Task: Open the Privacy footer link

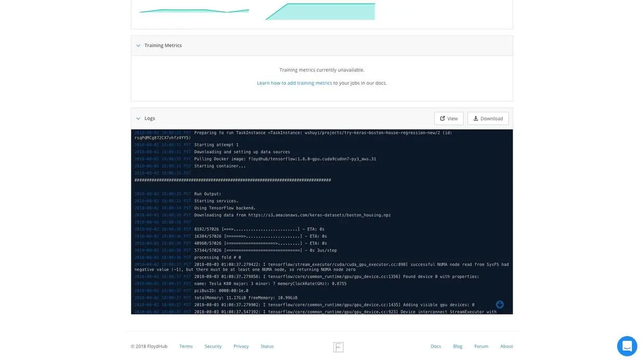Action: point(241,346)
